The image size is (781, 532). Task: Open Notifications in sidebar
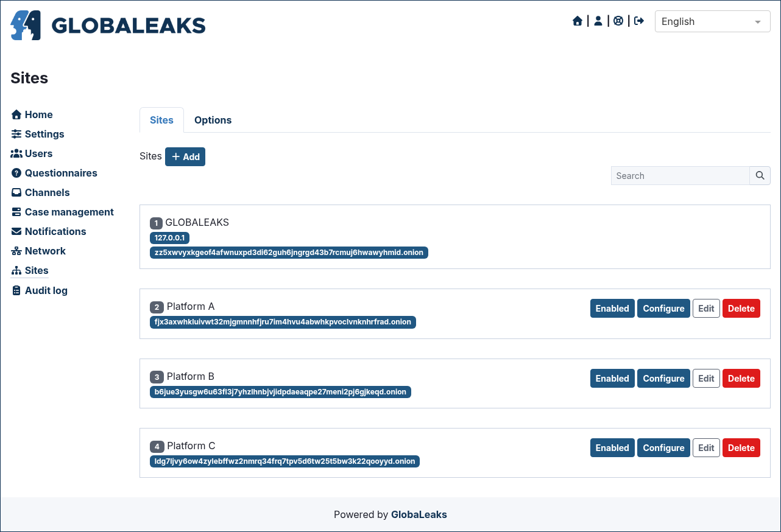coord(49,231)
